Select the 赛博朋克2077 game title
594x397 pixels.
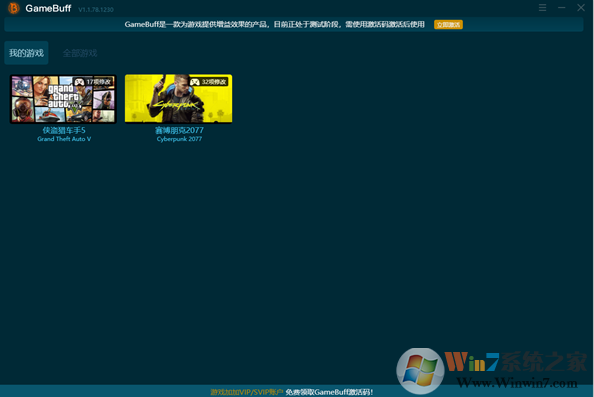179,130
